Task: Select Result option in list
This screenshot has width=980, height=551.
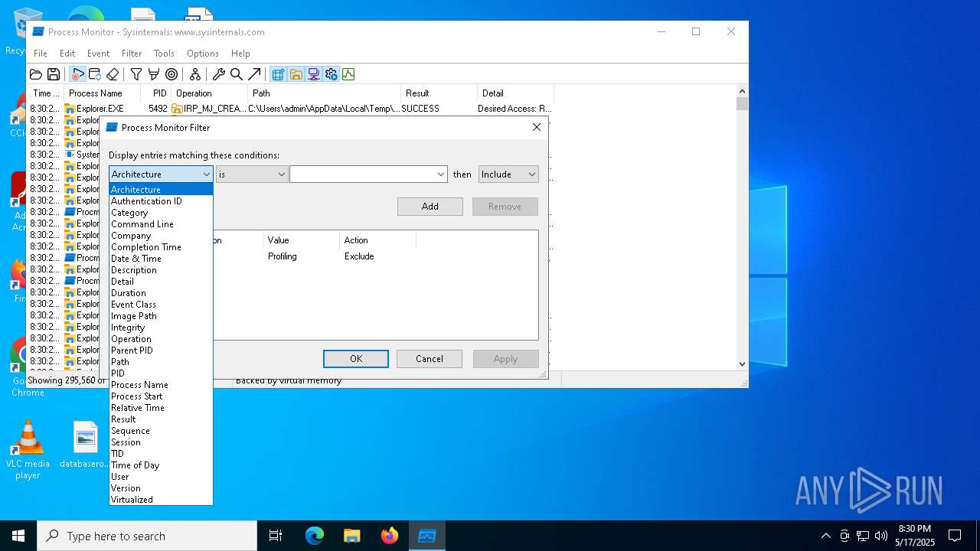Action: tap(161, 419)
